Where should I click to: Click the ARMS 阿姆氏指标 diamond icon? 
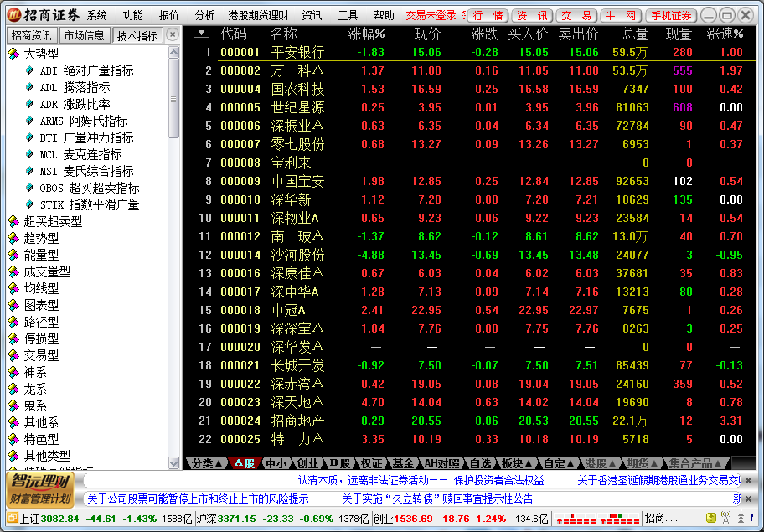[29, 121]
